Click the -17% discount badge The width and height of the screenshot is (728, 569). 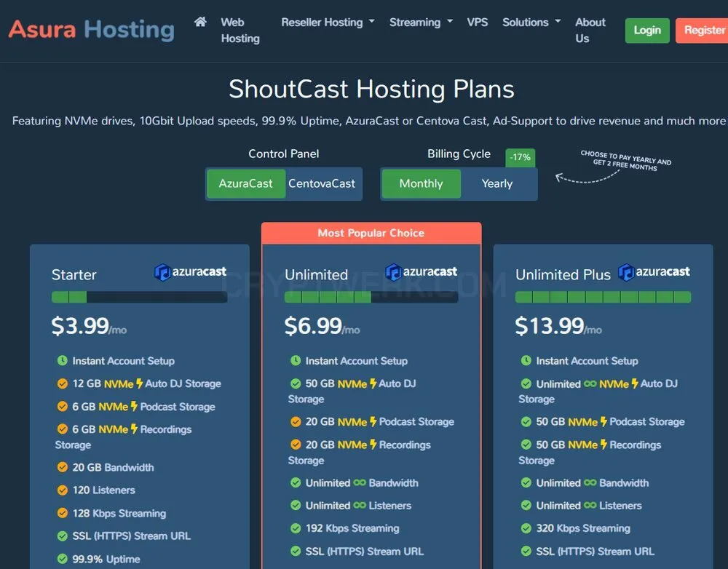(520, 157)
